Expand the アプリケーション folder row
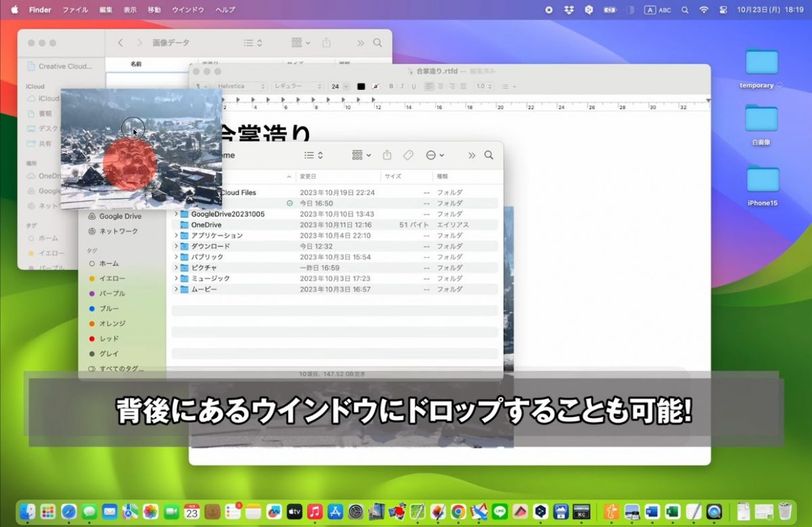Image resolution: width=812 pixels, height=527 pixels. (x=177, y=235)
